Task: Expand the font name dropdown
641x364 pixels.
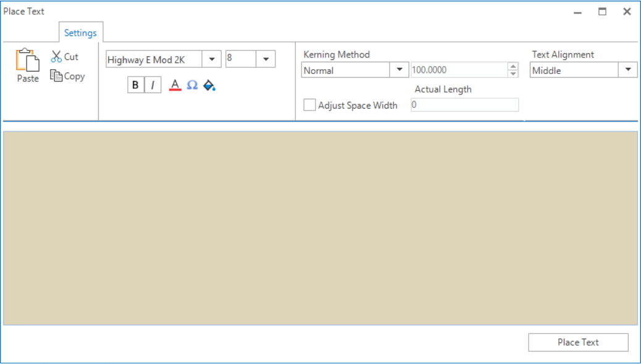Action: (212, 59)
